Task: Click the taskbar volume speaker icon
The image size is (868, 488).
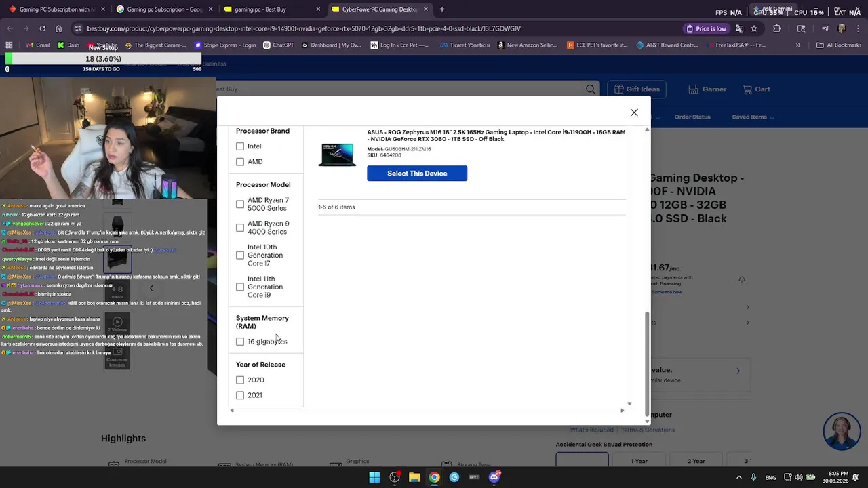Action: 798,477
